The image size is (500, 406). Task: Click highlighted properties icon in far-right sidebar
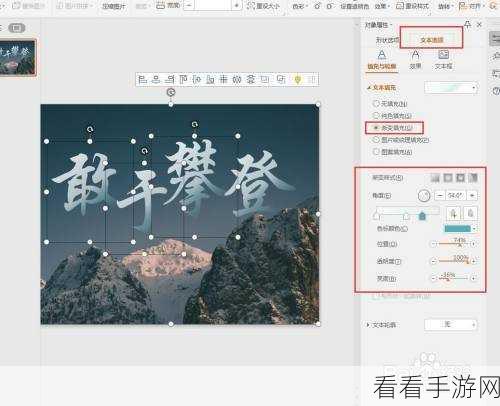(494, 39)
